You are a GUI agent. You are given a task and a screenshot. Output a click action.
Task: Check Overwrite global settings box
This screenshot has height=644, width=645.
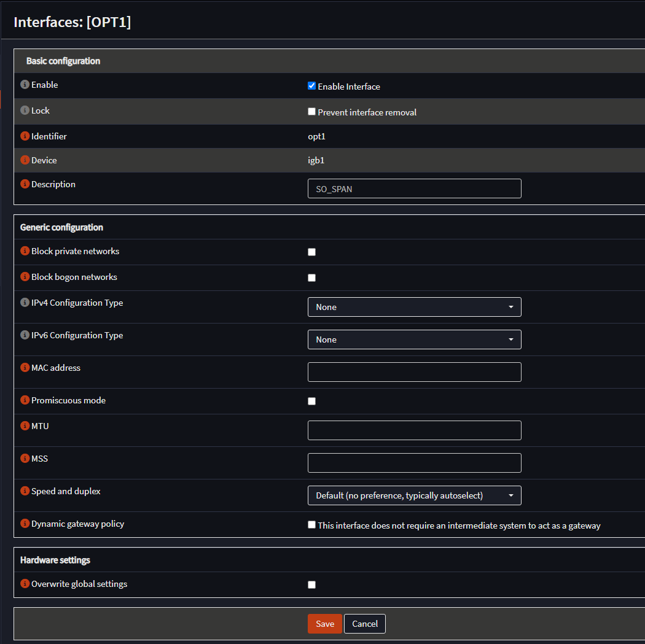312,585
